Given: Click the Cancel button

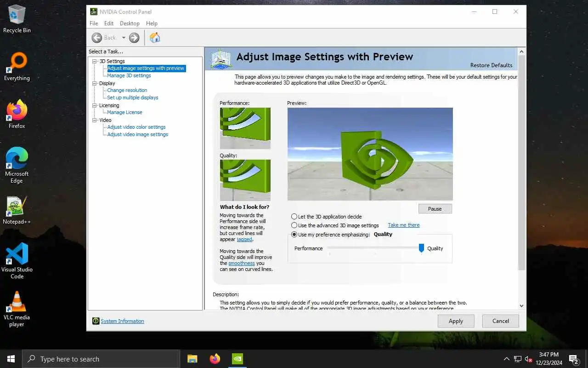Looking at the screenshot, I should click(501, 321).
